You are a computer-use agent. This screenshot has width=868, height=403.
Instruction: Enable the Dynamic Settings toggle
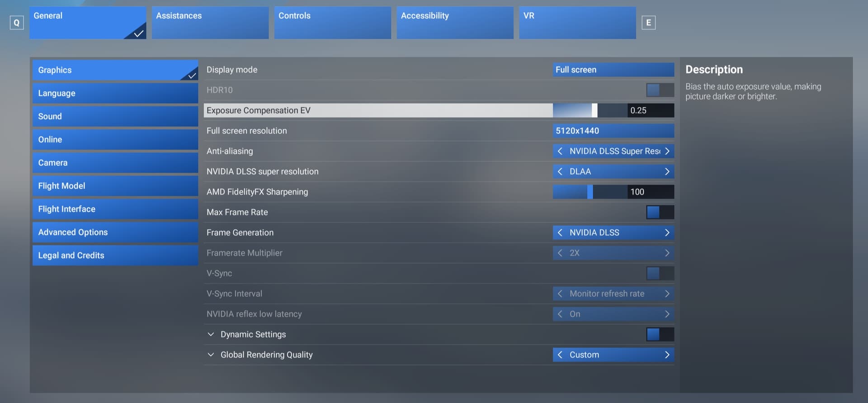[660, 334]
